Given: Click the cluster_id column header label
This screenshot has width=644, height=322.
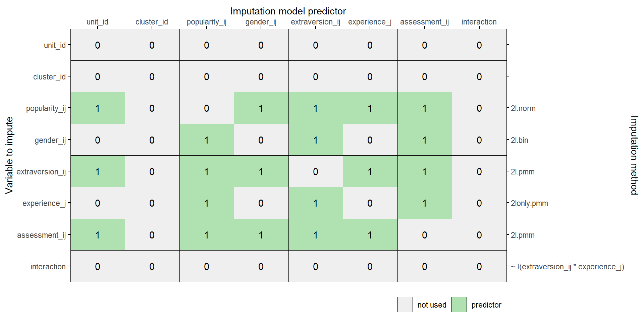Looking at the screenshot, I should pos(152,22).
